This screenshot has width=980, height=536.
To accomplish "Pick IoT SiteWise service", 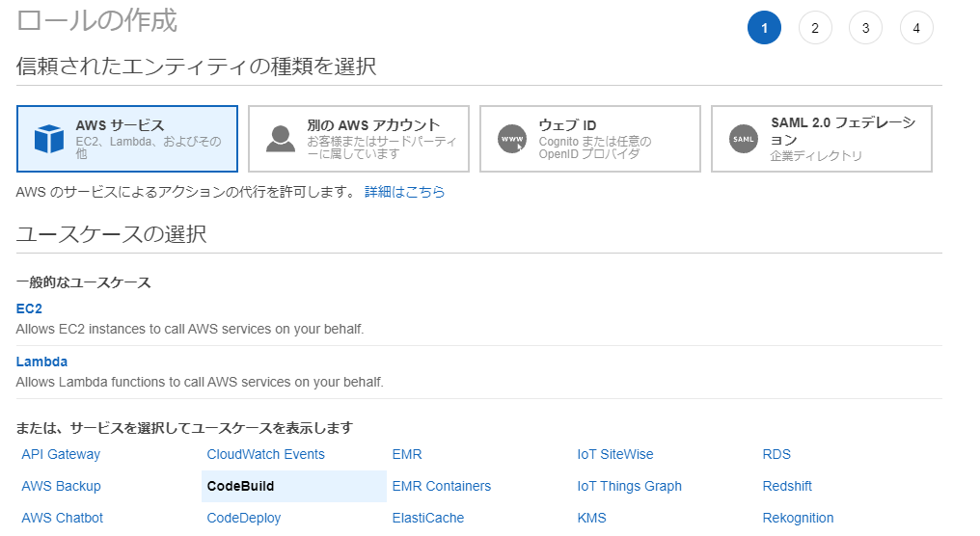I will (x=615, y=454).
